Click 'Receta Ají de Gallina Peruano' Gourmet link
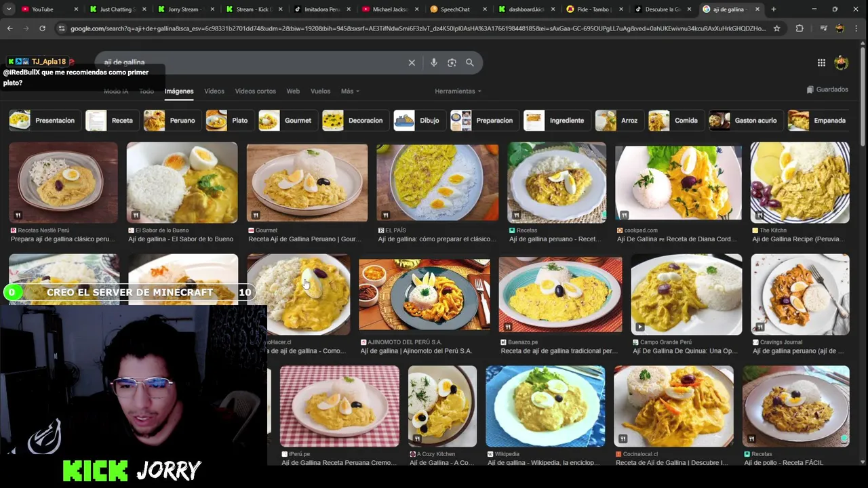 (x=304, y=239)
